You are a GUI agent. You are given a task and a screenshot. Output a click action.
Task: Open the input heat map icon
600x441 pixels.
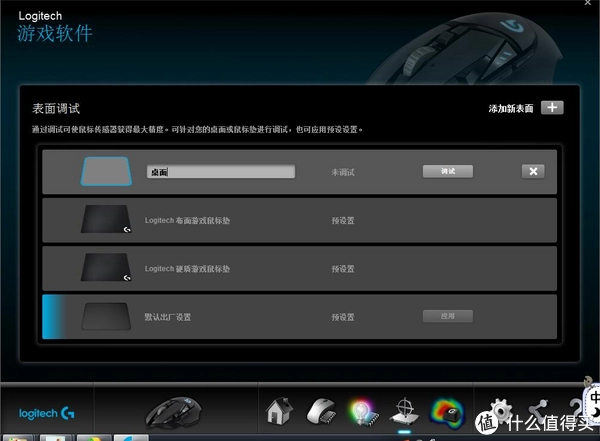(447, 413)
